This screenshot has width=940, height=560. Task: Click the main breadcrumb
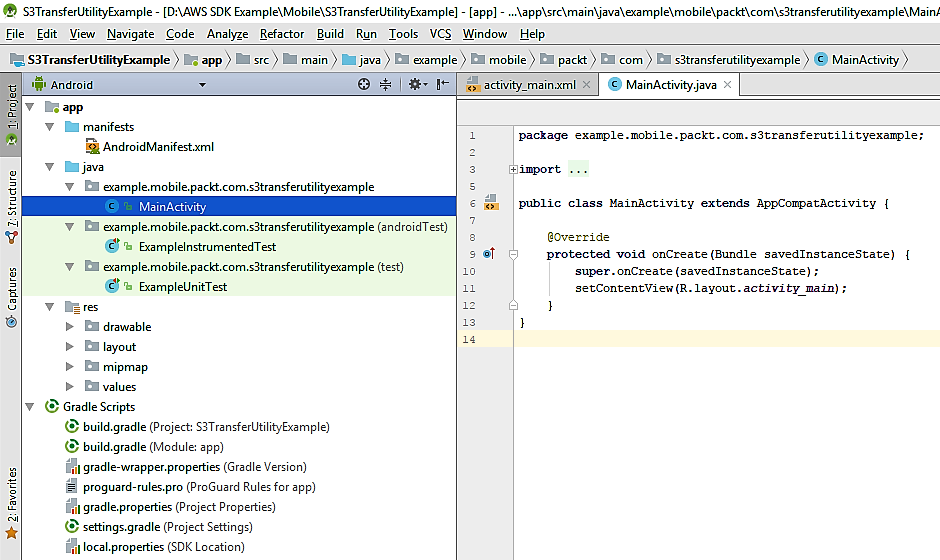306,60
